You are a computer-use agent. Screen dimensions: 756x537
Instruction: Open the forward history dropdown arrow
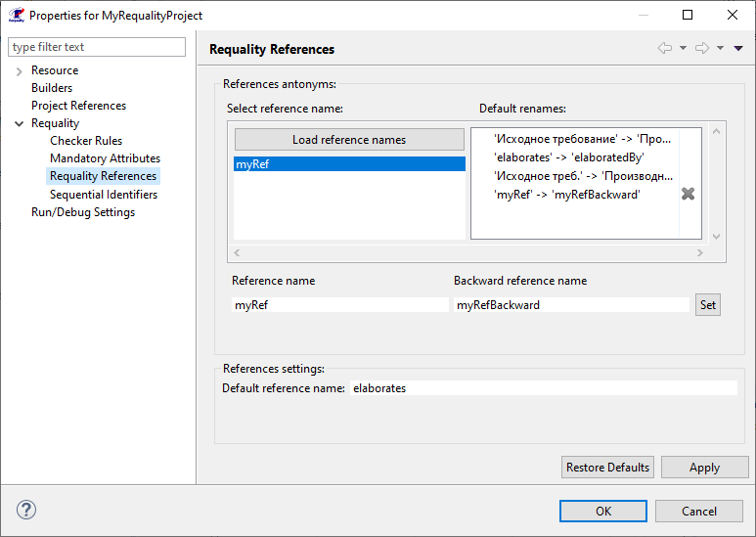click(x=721, y=48)
